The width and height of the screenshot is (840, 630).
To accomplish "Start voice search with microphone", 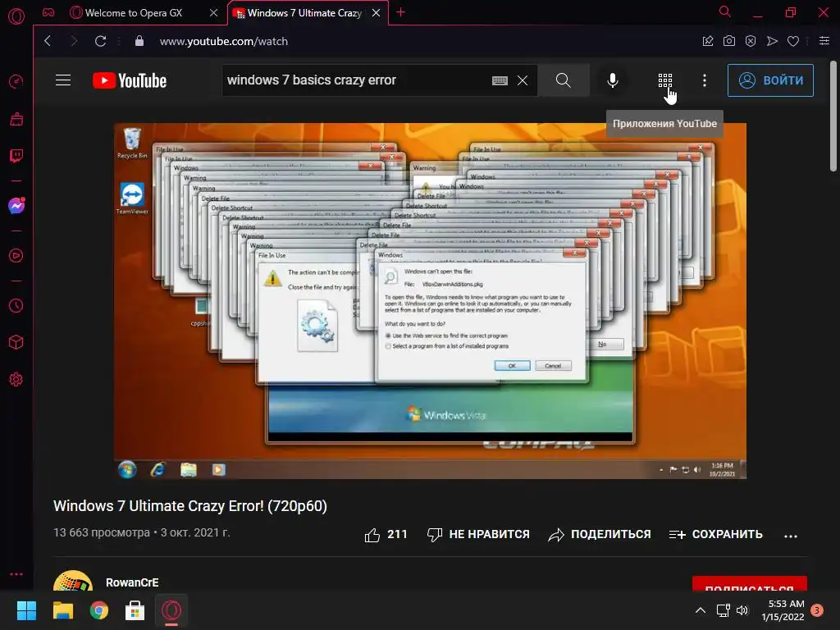I will (612, 80).
